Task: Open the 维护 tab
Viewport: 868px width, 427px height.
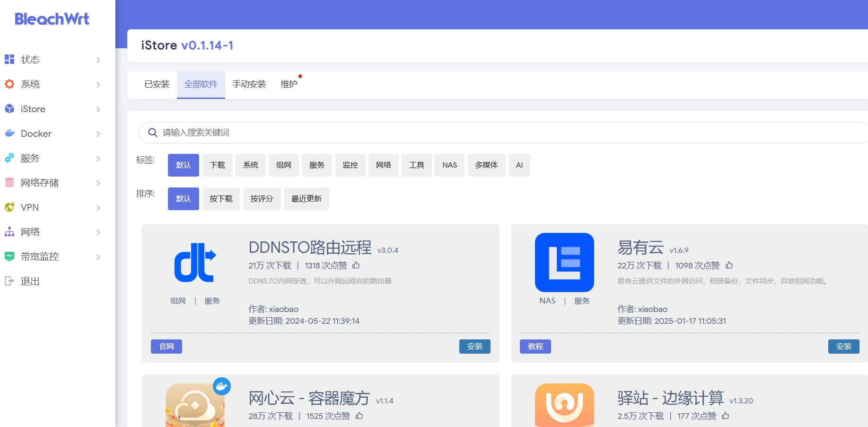Action: click(x=289, y=84)
